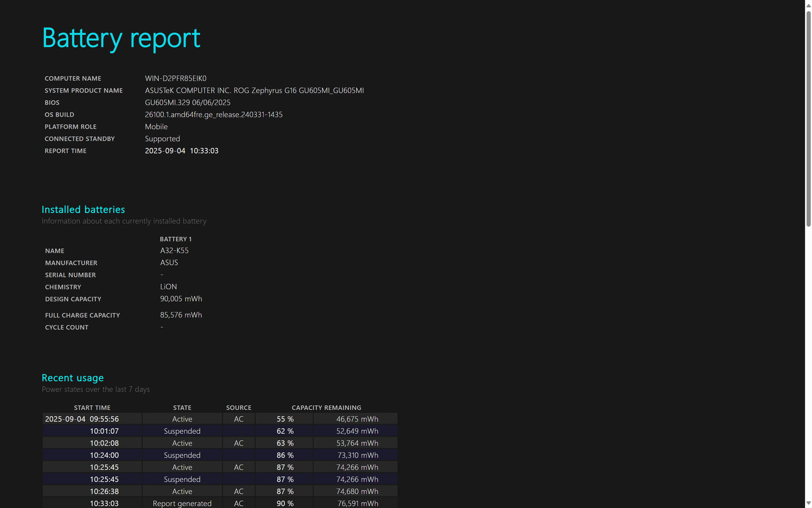Click full charge capacity 85,576 mWh

coord(181,315)
